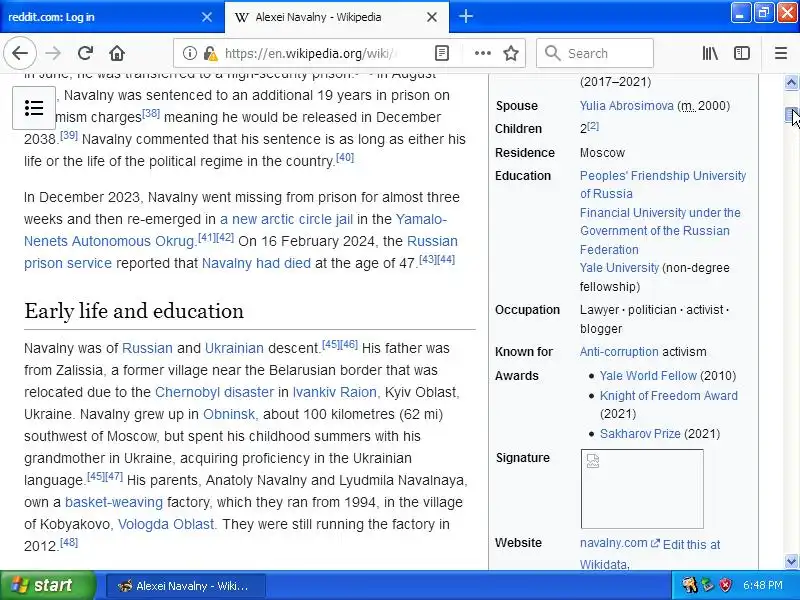Open the Sakharov Prize link

click(640, 434)
